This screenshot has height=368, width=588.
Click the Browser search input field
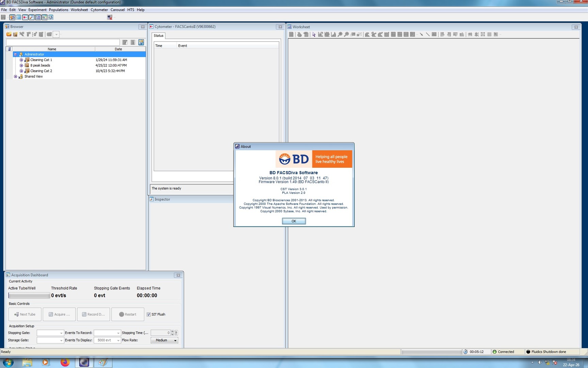(63, 42)
